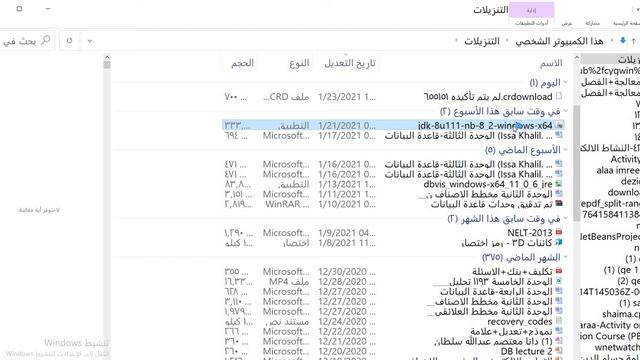Image resolution: width=640 pixels, height=360 pixels.
Task: Sort by the النوع column header
Action: pos(299,63)
